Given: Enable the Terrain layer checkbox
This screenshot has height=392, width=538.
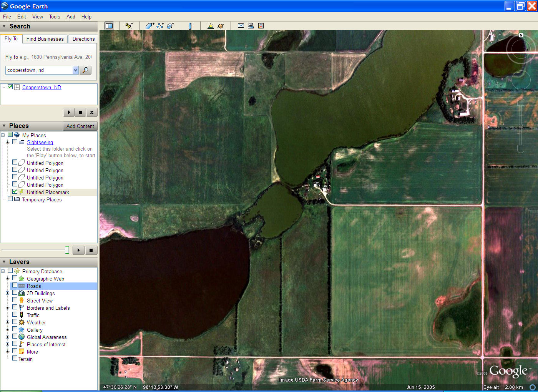Looking at the screenshot, I should [x=15, y=358].
